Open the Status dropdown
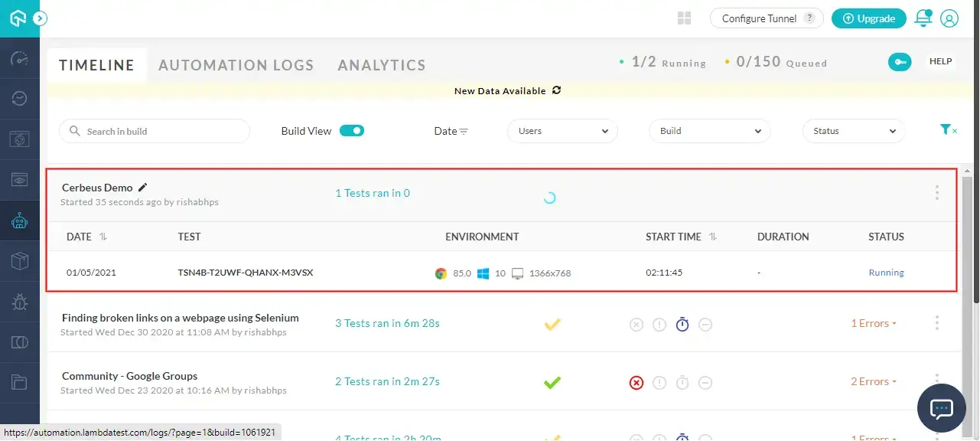Screen dimensions: 980x441 (853, 131)
